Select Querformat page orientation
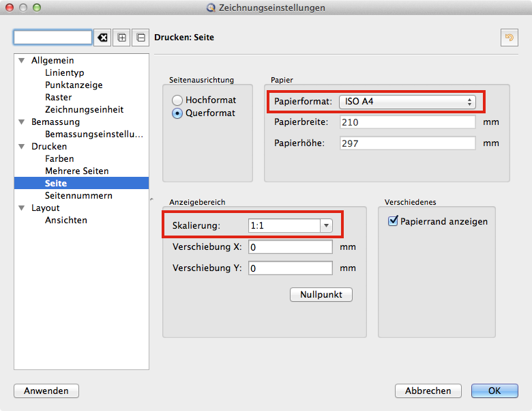The height and width of the screenshot is (411, 532). (177, 113)
